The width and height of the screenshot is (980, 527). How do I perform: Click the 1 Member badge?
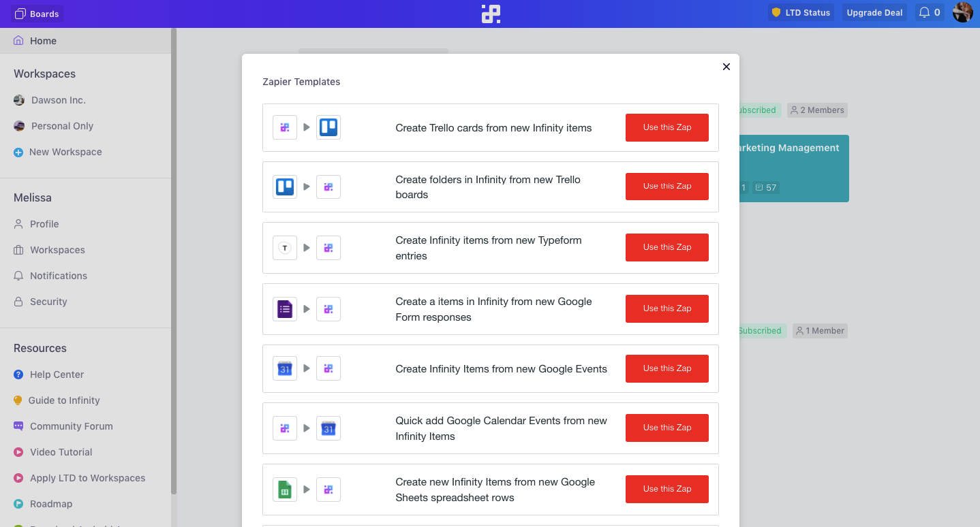(x=820, y=331)
